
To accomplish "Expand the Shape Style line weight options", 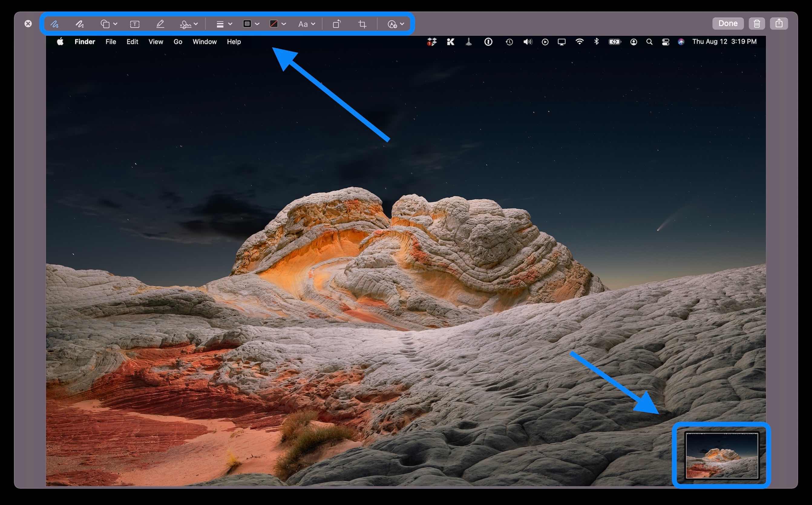I will [223, 24].
